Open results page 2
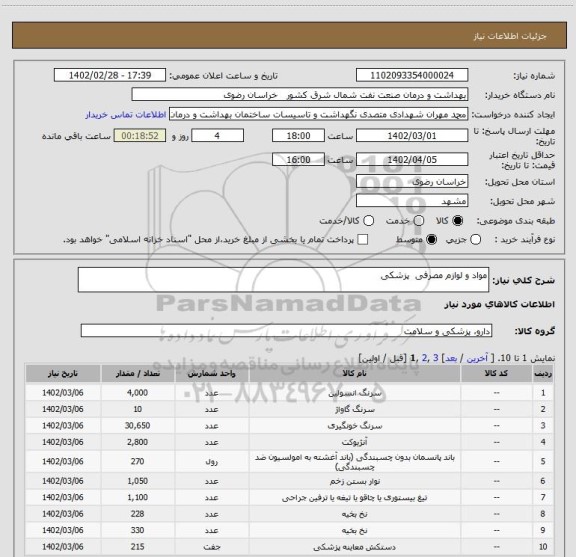 pos(425,358)
